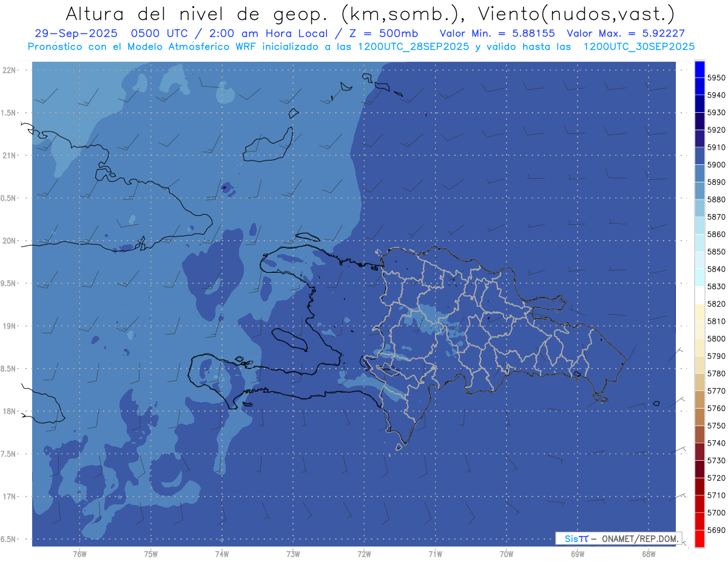
Task: Click bright blue swatch above 5950
Action: (x=699, y=69)
